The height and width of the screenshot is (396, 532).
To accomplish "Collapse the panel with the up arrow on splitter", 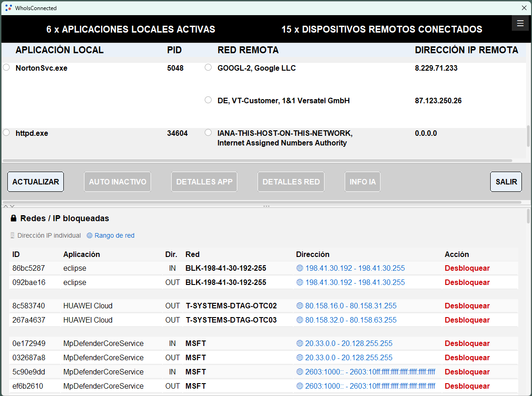I will click(6, 206).
